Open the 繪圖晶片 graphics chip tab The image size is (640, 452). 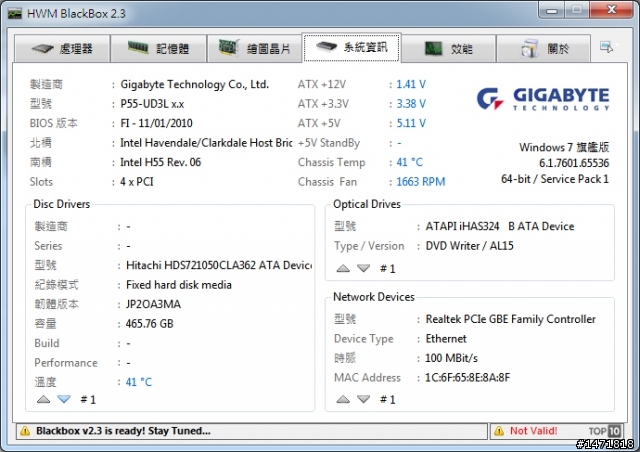254,49
